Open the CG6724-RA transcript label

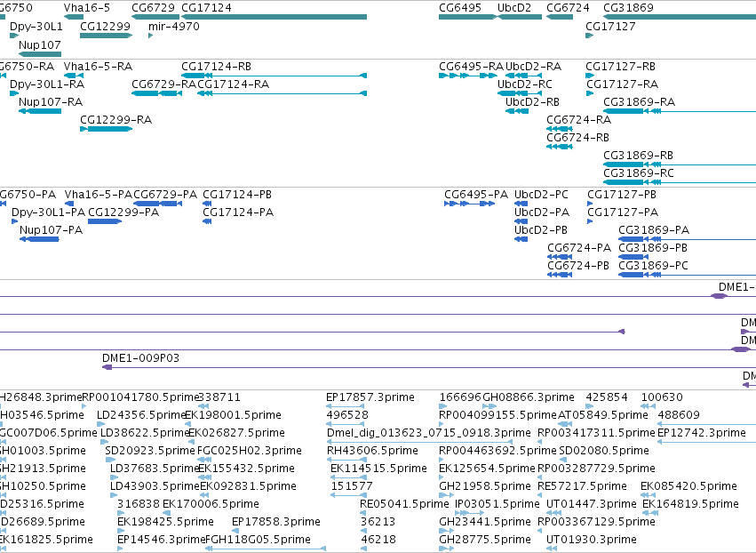(578, 120)
